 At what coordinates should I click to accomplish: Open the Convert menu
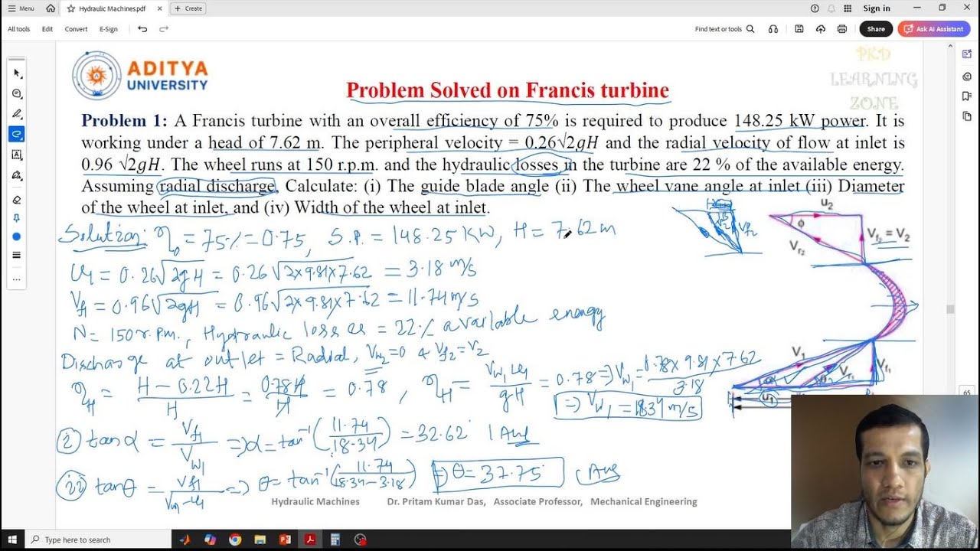click(76, 29)
